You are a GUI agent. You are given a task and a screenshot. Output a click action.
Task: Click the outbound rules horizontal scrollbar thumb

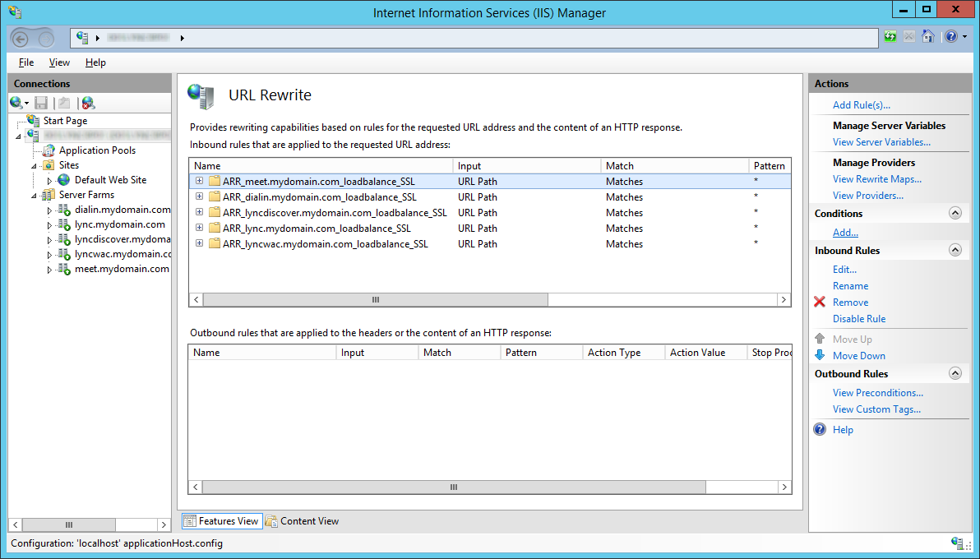(x=454, y=487)
